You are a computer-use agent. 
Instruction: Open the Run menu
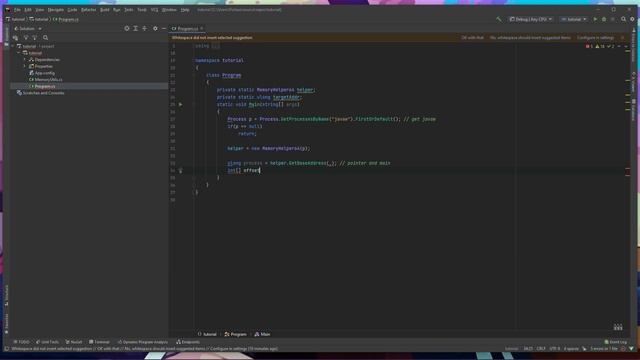point(117,9)
